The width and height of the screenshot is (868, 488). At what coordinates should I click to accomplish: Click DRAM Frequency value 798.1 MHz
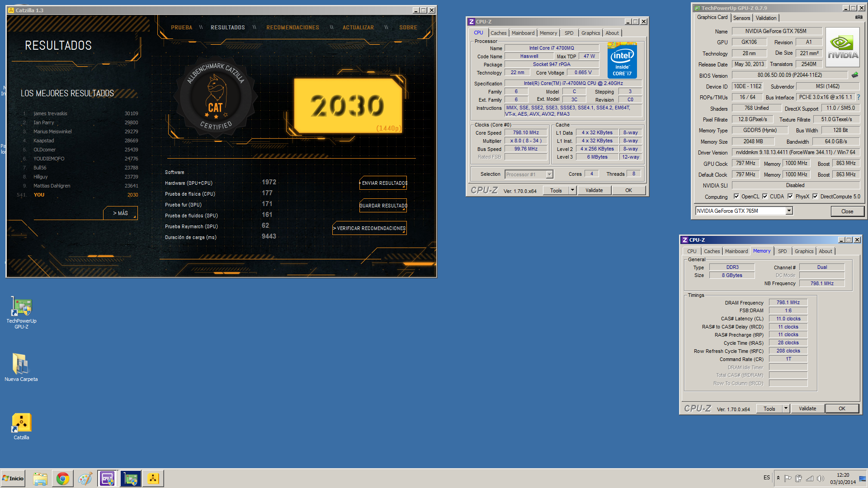coord(788,302)
